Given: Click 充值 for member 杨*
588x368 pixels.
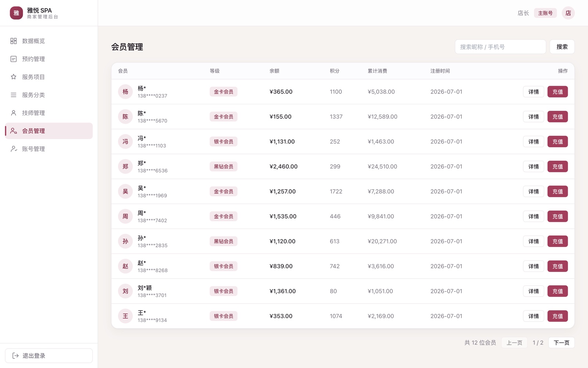Looking at the screenshot, I should [557, 92].
